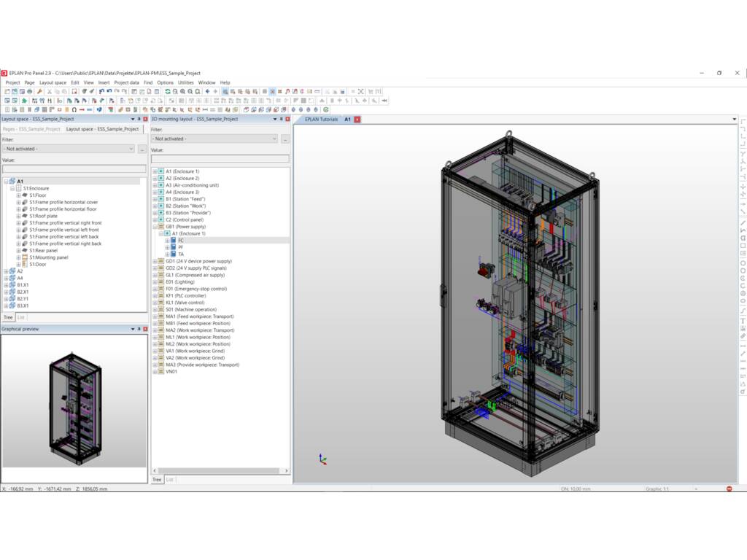
Task: Click Value input field in Layout space panel
Action: tap(74, 168)
